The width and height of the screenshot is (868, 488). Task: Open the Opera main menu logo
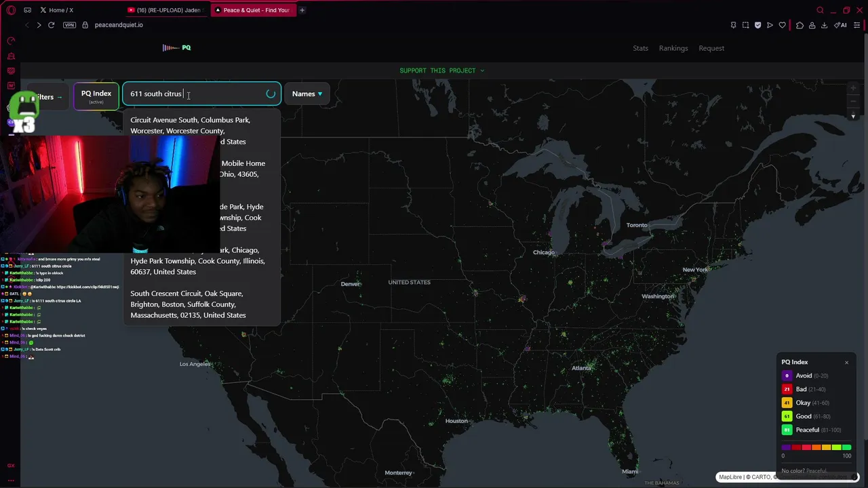pos(11,10)
